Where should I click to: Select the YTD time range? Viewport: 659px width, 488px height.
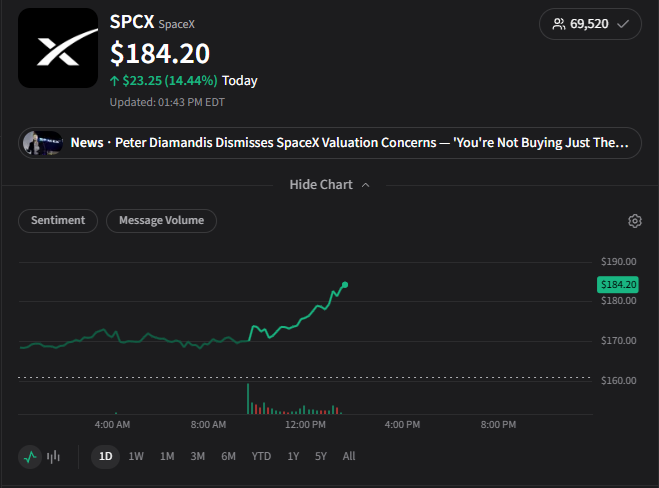click(261, 456)
